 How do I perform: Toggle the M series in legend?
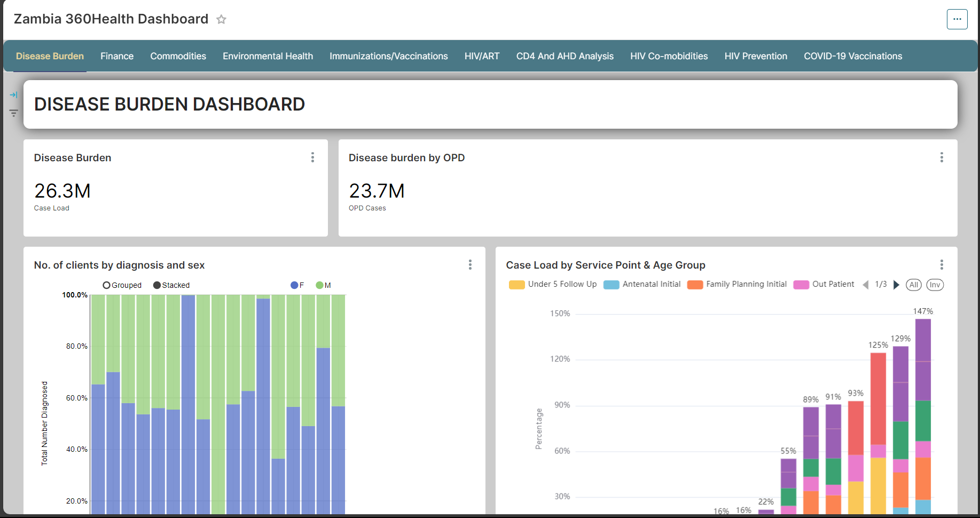click(x=323, y=285)
